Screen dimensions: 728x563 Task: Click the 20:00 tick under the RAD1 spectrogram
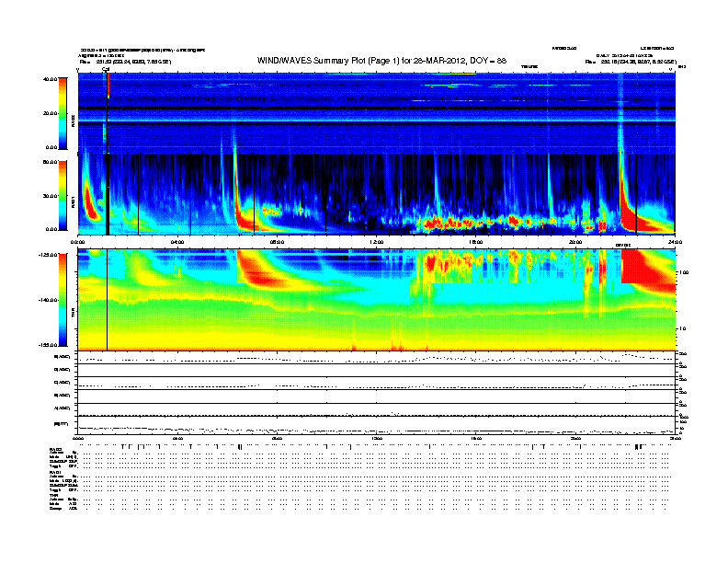pos(575,242)
